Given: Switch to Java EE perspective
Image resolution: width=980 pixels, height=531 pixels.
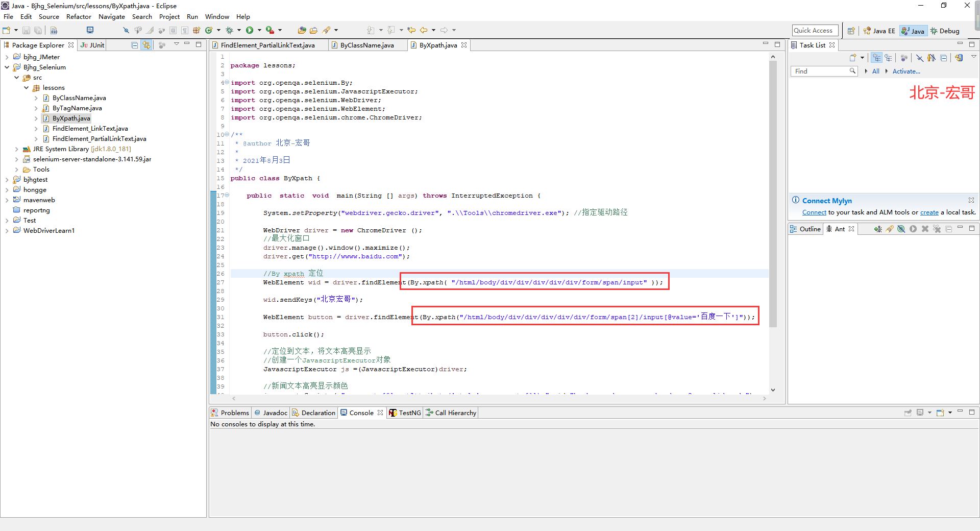Looking at the screenshot, I should tap(879, 31).
